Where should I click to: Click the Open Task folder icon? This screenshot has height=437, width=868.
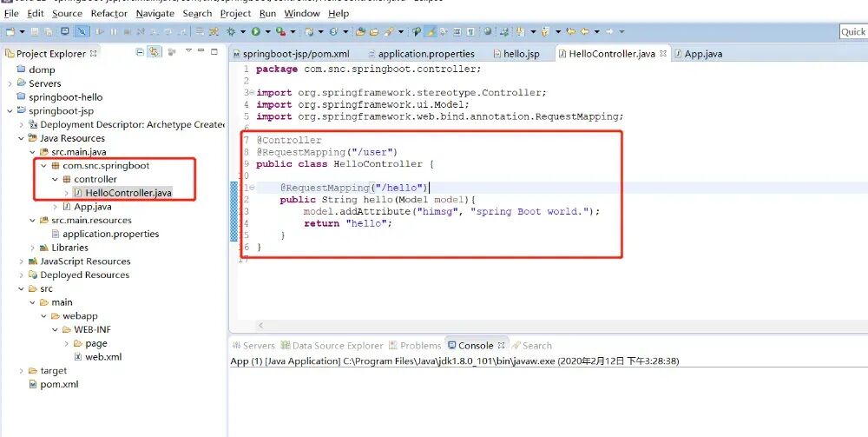(374, 31)
